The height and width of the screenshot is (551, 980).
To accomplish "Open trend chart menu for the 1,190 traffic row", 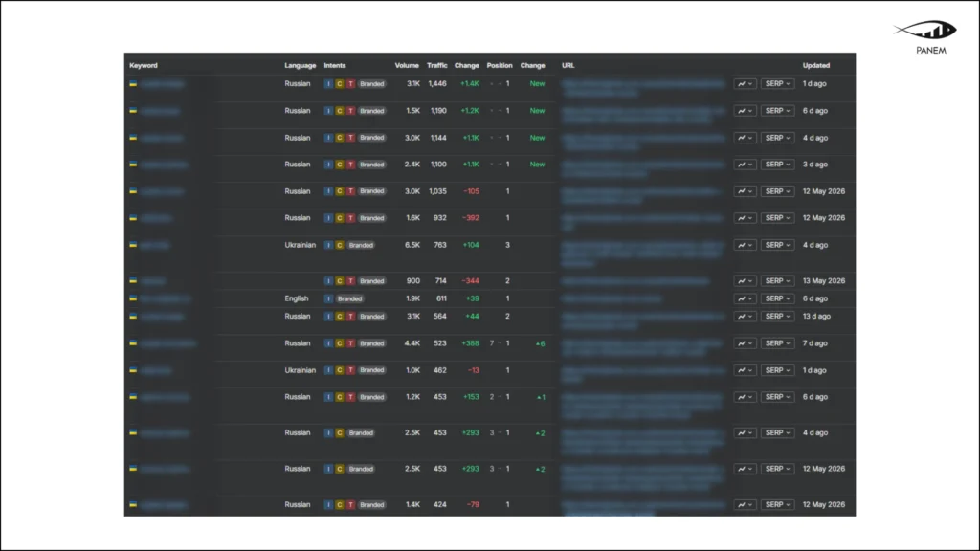I will [x=745, y=111].
